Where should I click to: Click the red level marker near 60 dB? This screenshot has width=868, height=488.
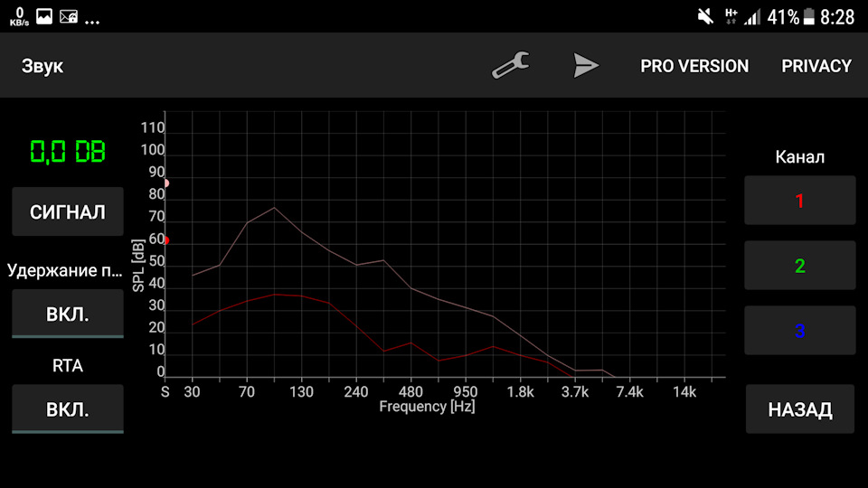click(166, 240)
